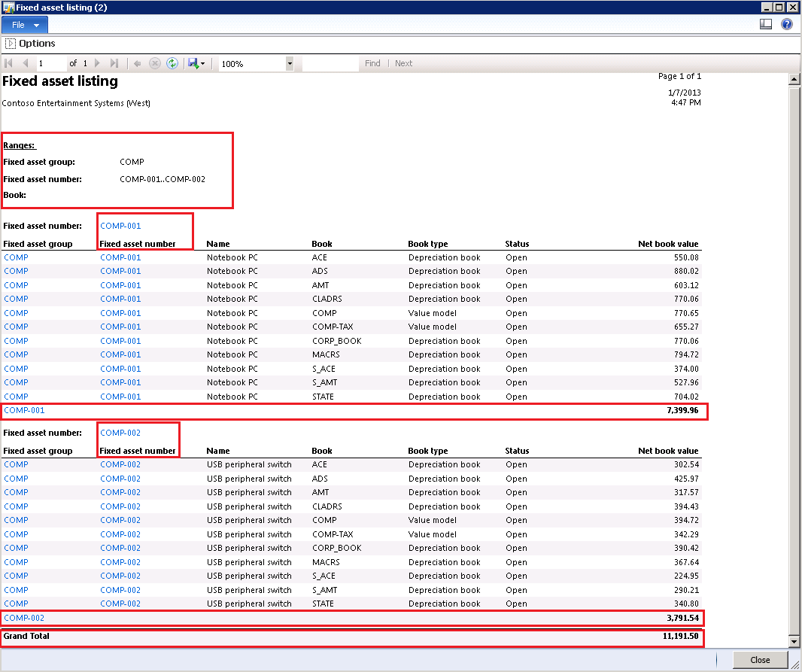Open the COMP-002 asset link
802x672 pixels.
tap(120, 432)
